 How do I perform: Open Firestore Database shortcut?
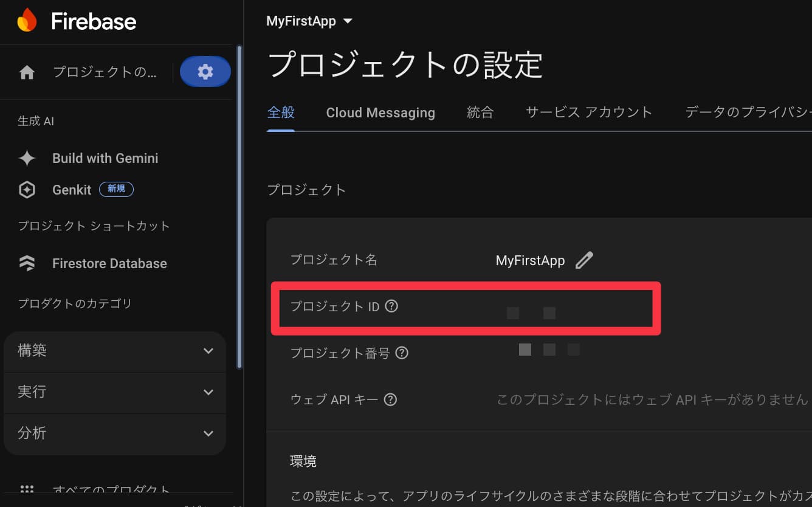click(x=109, y=263)
